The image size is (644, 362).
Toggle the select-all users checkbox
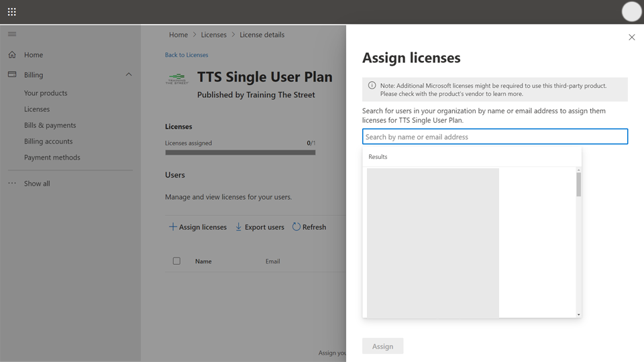pos(176,261)
